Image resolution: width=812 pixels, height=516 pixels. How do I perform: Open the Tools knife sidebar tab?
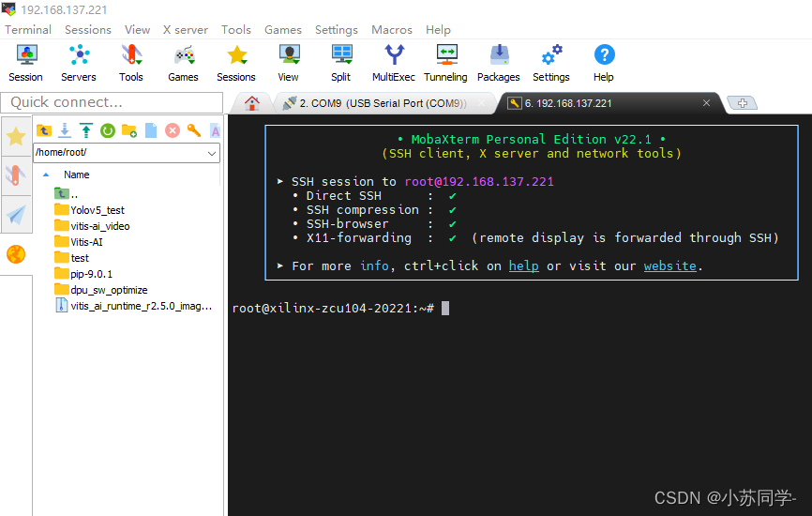click(16, 175)
